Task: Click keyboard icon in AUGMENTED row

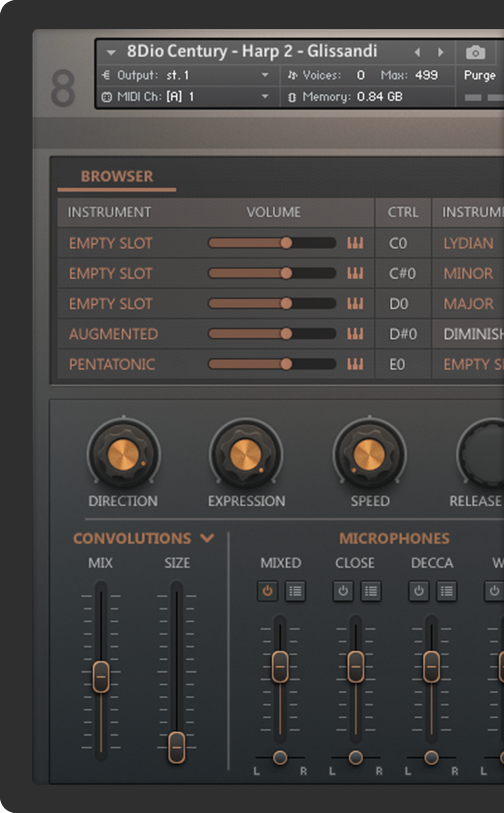Action: 355,334
